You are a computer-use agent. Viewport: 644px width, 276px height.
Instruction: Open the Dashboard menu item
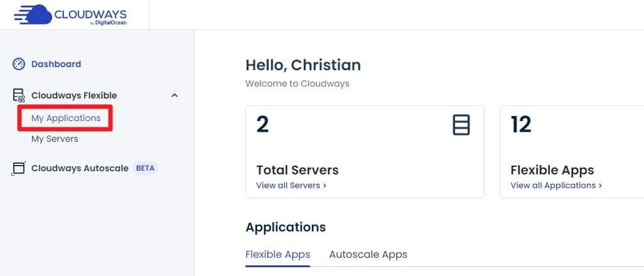[56, 64]
